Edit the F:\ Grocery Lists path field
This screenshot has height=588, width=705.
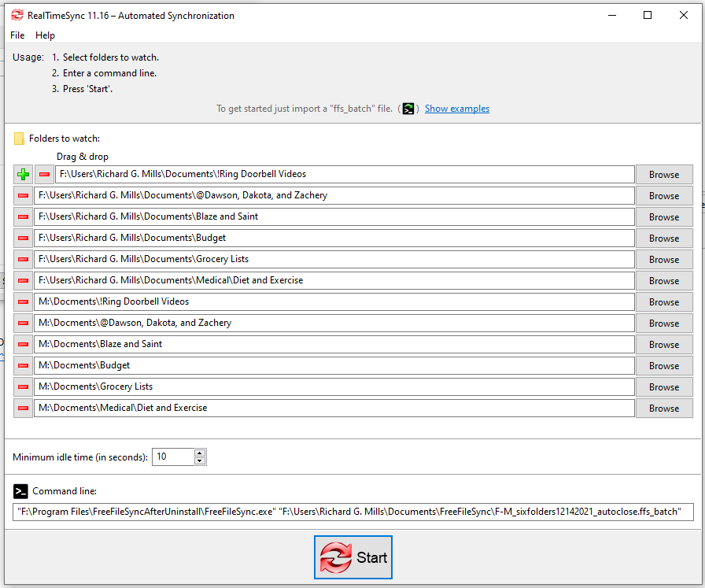point(334,259)
